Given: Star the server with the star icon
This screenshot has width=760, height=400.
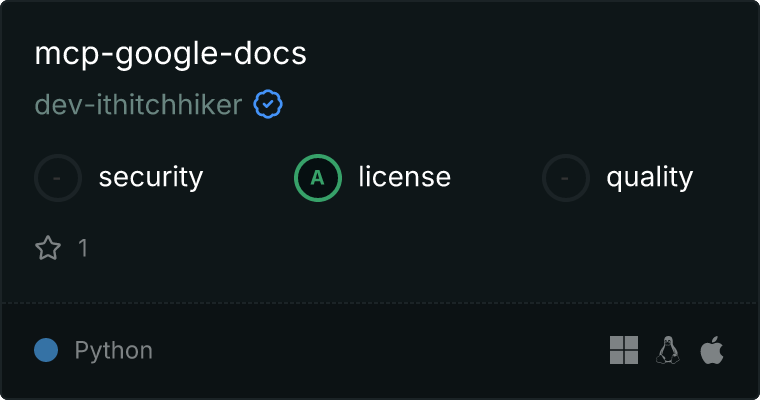Looking at the screenshot, I should tap(48, 248).
